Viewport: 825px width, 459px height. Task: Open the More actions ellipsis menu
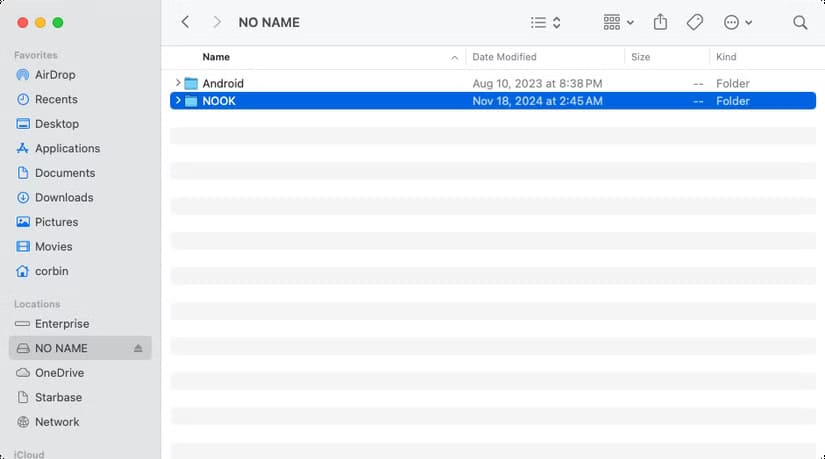point(738,23)
